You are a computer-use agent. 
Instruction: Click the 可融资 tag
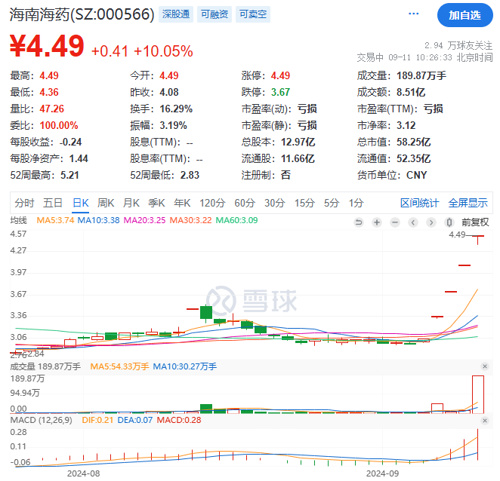tap(214, 14)
